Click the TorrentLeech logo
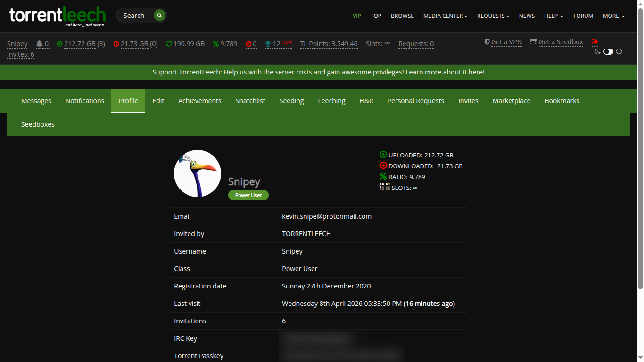The width and height of the screenshot is (644, 362). click(57, 16)
